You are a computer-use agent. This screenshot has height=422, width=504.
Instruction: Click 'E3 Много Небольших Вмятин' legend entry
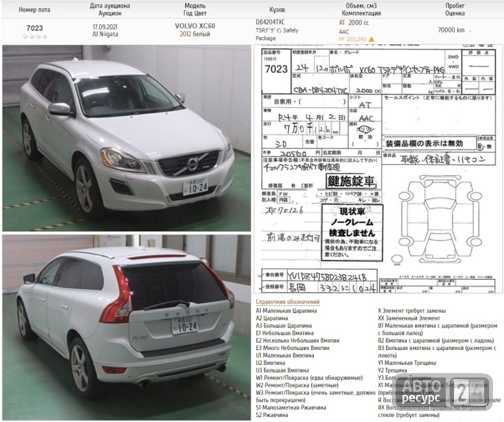[x=292, y=348]
